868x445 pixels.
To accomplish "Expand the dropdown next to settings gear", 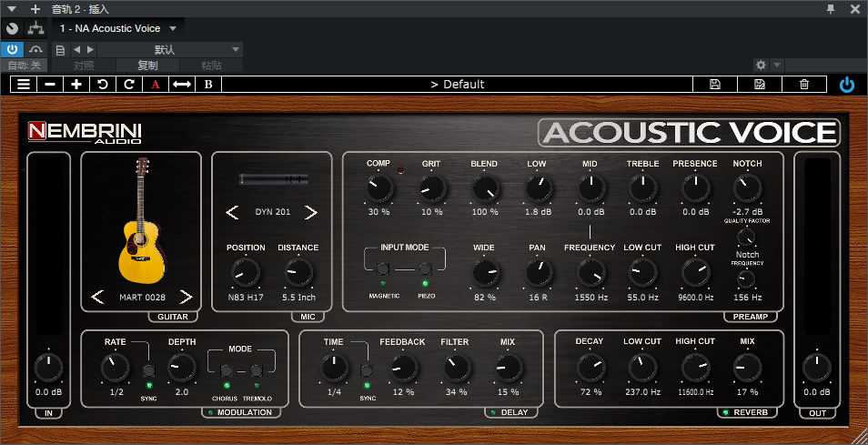I will pos(777,65).
